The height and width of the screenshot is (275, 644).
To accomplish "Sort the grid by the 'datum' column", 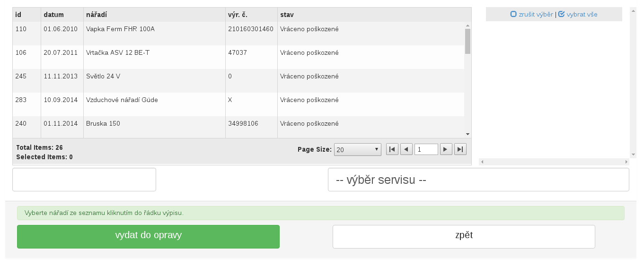I will pos(53,15).
